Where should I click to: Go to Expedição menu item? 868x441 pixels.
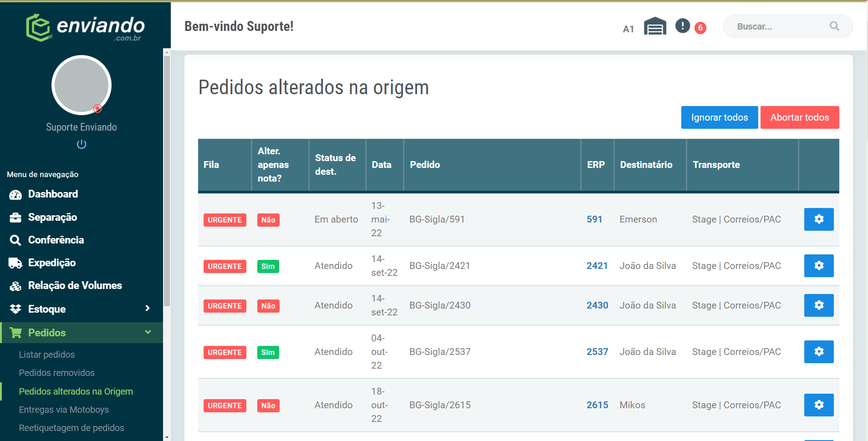point(51,263)
